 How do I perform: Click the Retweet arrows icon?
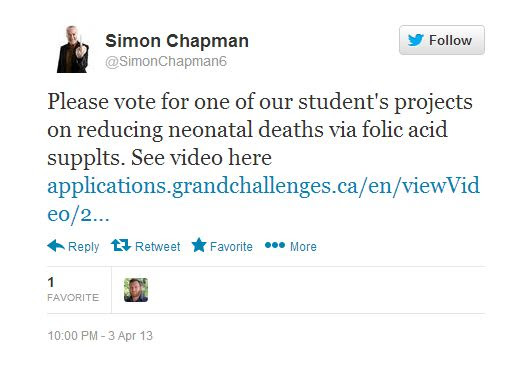121,245
